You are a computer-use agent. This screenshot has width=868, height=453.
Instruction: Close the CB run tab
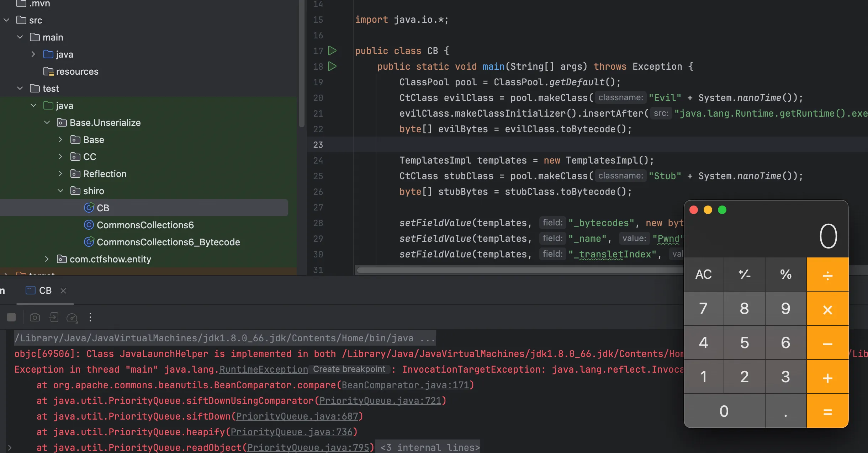(63, 291)
